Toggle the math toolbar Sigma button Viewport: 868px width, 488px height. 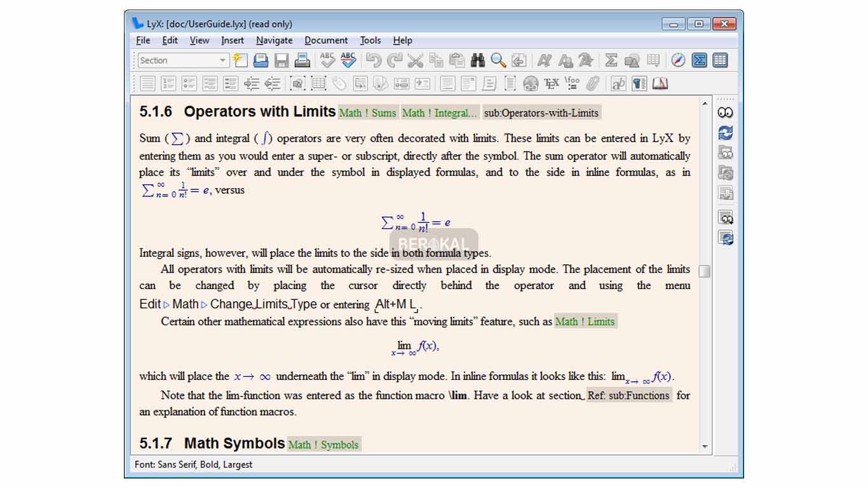pos(700,60)
